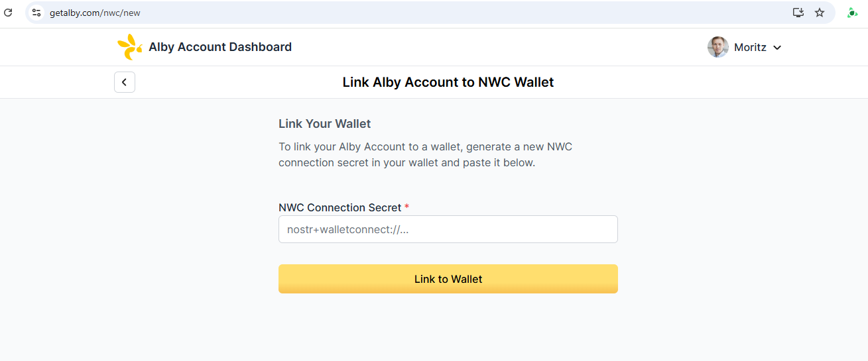
Task: Click the install app icon in address bar
Action: (x=798, y=13)
